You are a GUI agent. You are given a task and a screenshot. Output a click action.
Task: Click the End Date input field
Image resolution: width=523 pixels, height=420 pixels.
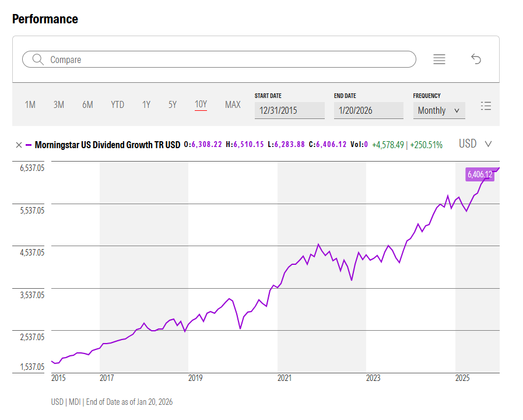pos(368,110)
